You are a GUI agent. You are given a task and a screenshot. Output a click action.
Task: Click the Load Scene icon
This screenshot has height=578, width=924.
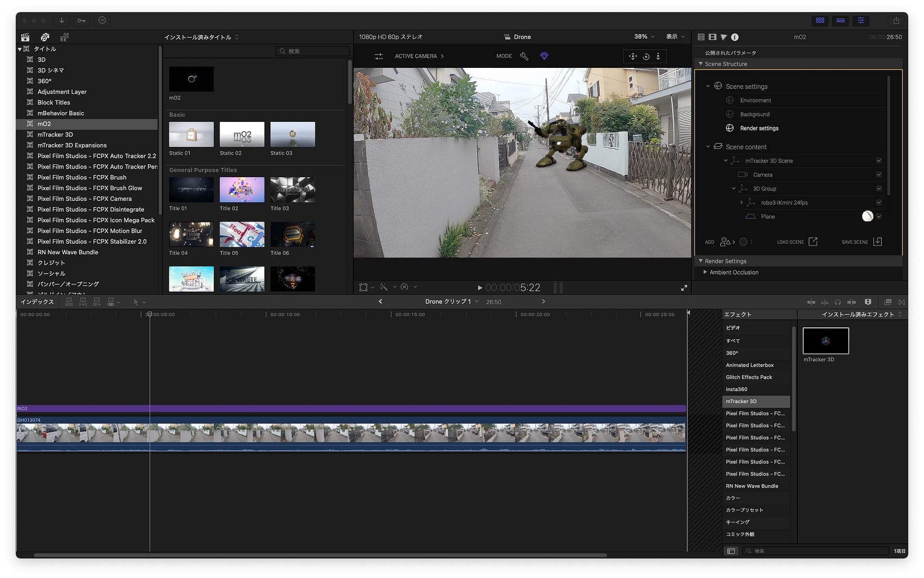pyautogui.click(x=813, y=242)
